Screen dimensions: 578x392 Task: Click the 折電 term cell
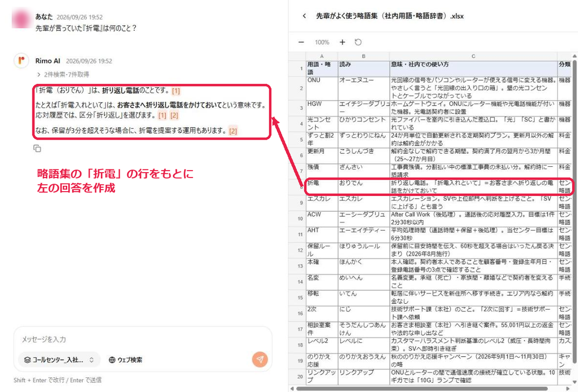click(x=322, y=187)
